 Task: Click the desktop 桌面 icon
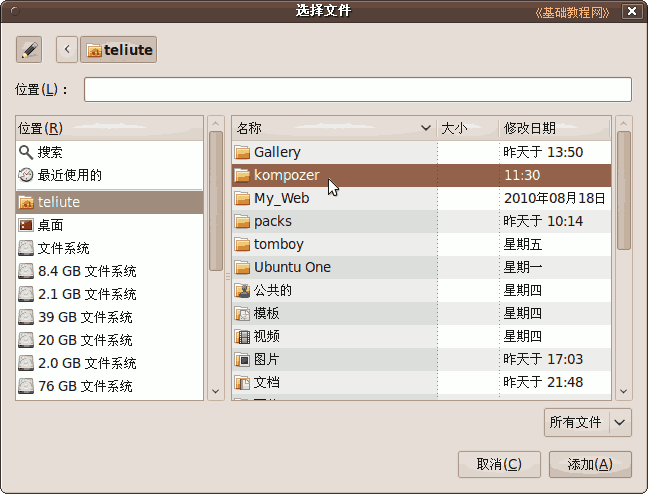click(x=26, y=225)
